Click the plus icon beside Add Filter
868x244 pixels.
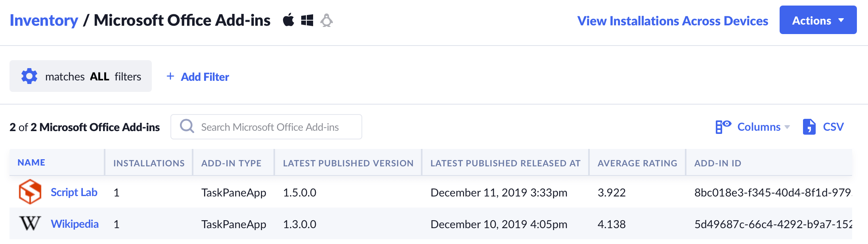tap(170, 76)
